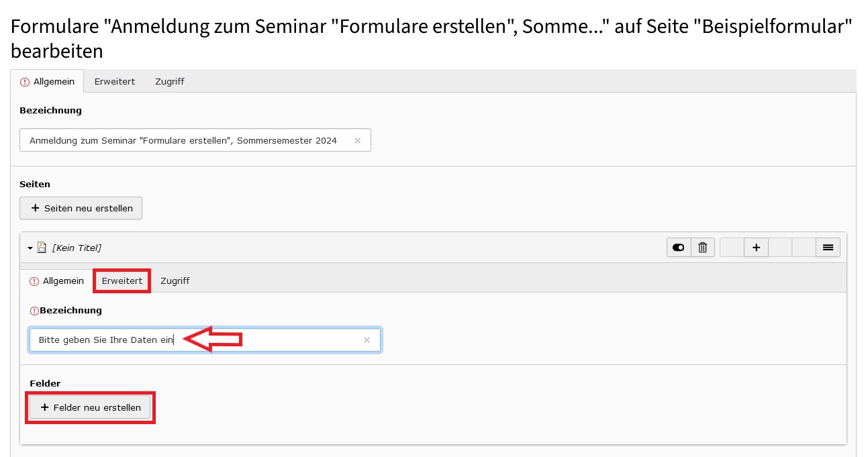Click the hamburger drag handle icon

click(828, 248)
